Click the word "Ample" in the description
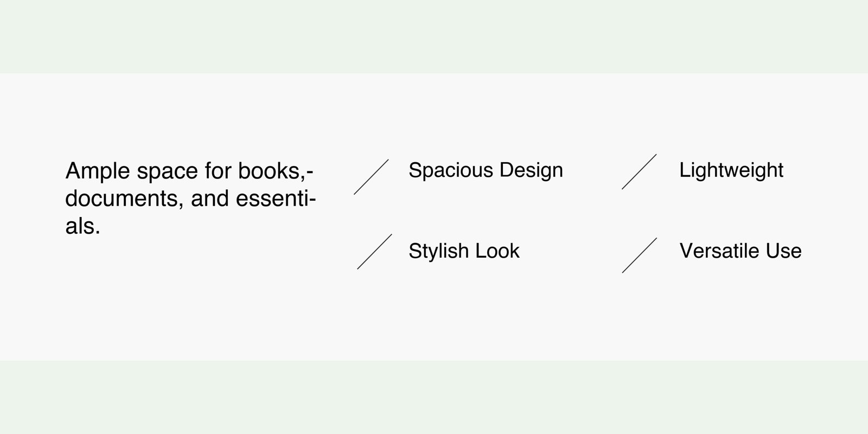Image resolution: width=868 pixels, height=434 pixels. (98, 171)
